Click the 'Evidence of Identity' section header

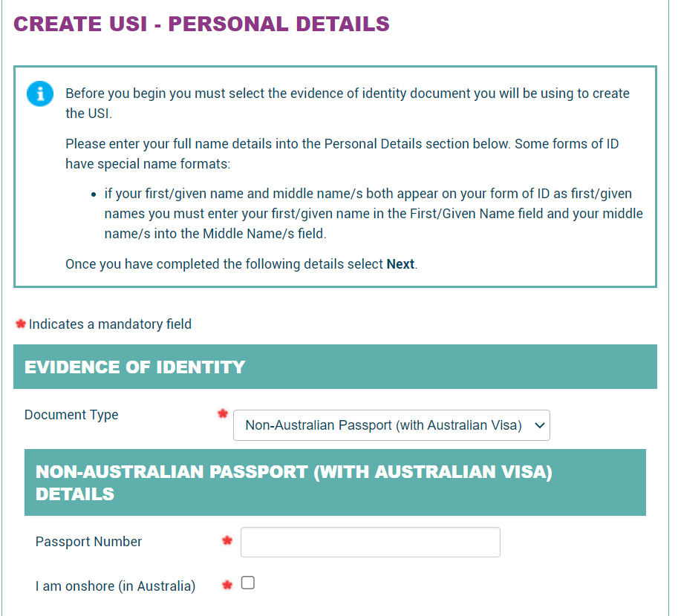click(x=134, y=367)
